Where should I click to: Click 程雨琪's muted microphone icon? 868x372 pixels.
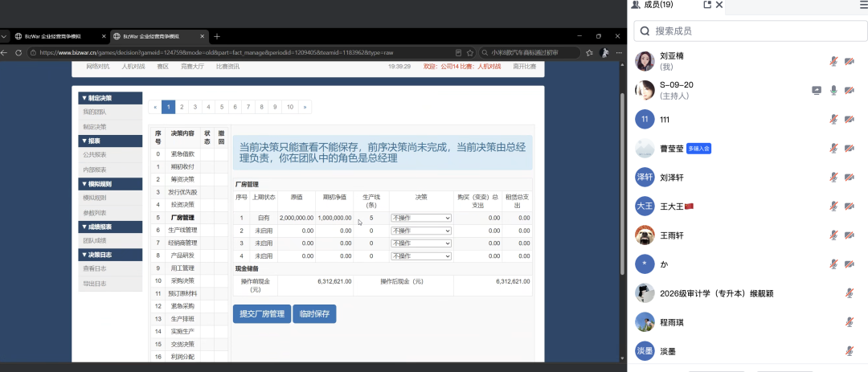tap(850, 321)
